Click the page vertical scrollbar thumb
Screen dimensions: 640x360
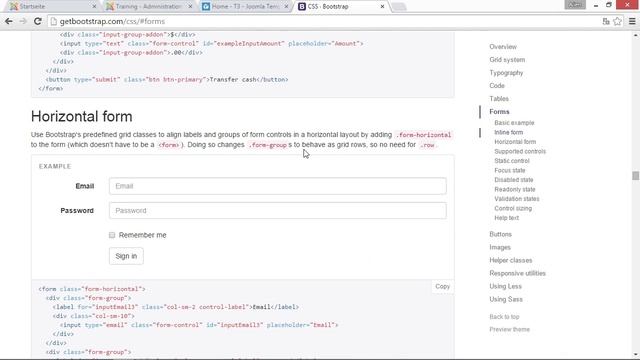pyautogui.click(x=636, y=176)
